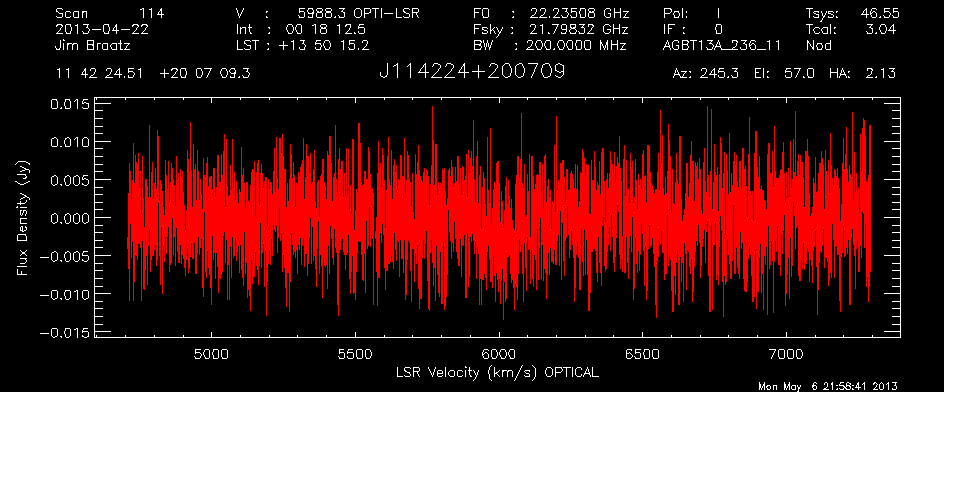Select Fsky value 21.79832 GHz
This screenshot has width=962, height=490.
point(579,29)
